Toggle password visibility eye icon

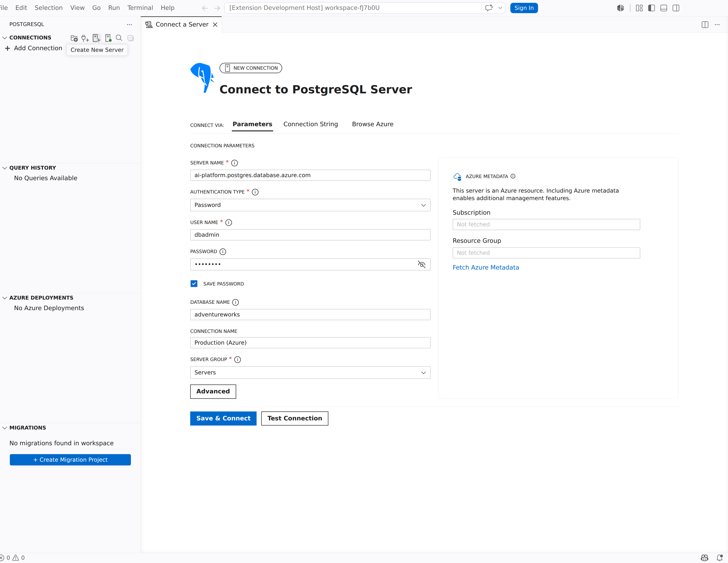pos(422,264)
